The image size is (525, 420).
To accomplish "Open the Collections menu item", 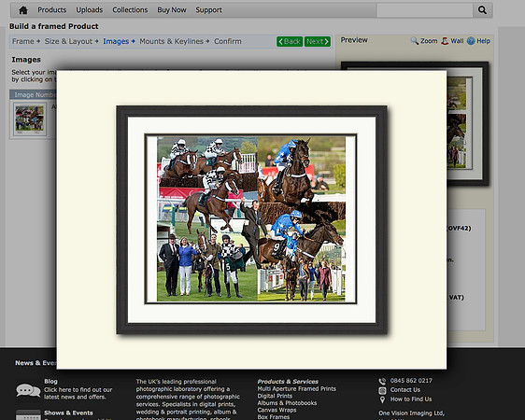I will click(130, 10).
